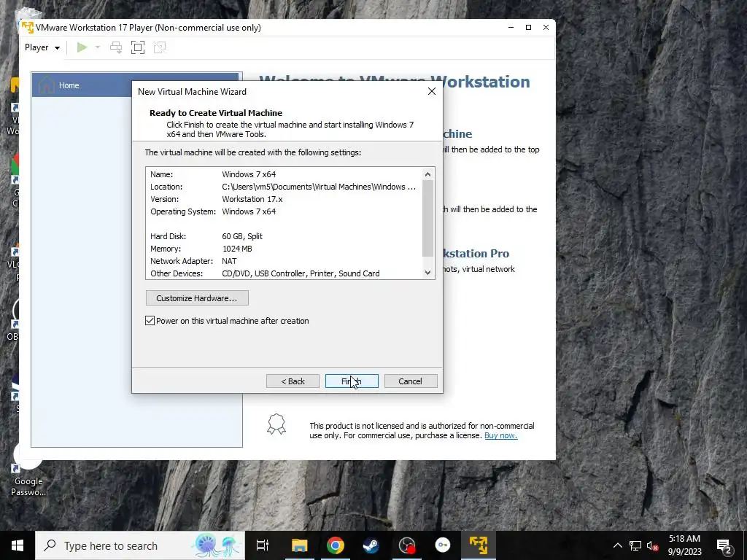Click the settings list scroll down arrow
The height and width of the screenshot is (560, 747).
[427, 273]
